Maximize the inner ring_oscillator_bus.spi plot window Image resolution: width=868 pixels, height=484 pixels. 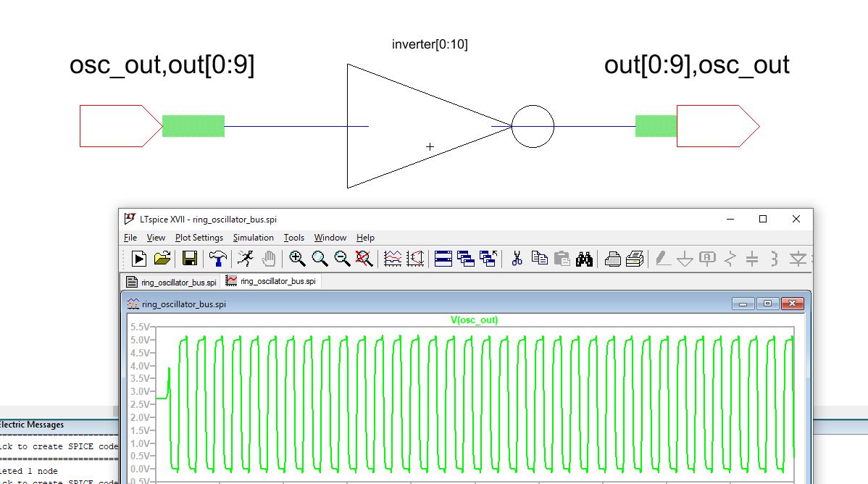[x=768, y=304]
